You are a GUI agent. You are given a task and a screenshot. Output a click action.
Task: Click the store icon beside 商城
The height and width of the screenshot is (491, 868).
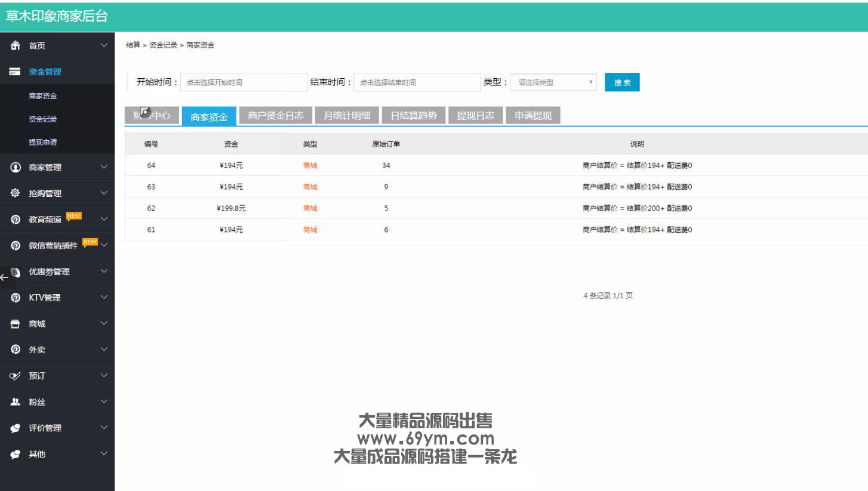[x=16, y=324]
